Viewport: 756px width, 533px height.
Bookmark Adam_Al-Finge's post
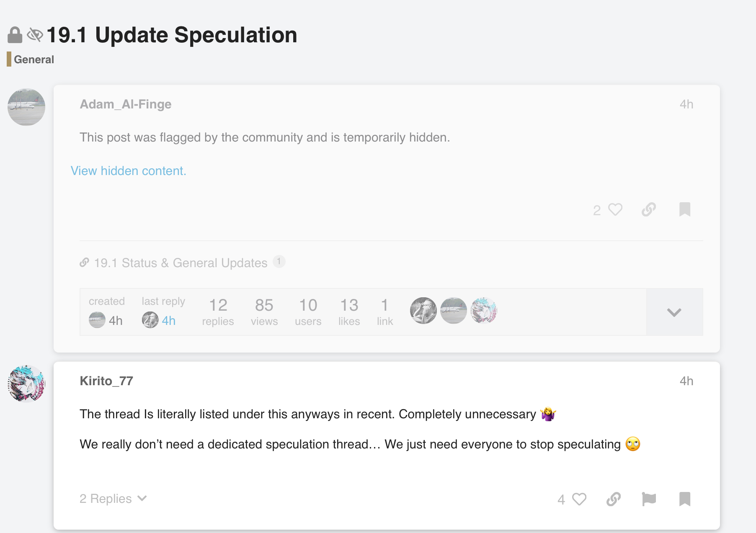pyautogui.click(x=684, y=209)
